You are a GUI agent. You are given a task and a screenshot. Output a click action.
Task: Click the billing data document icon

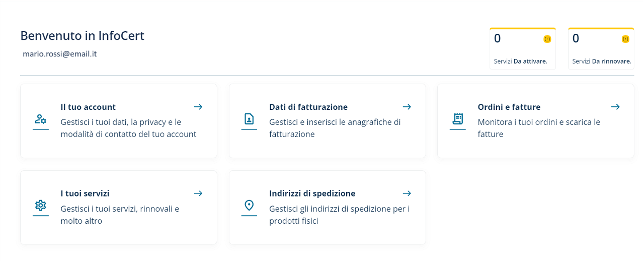pyautogui.click(x=249, y=119)
